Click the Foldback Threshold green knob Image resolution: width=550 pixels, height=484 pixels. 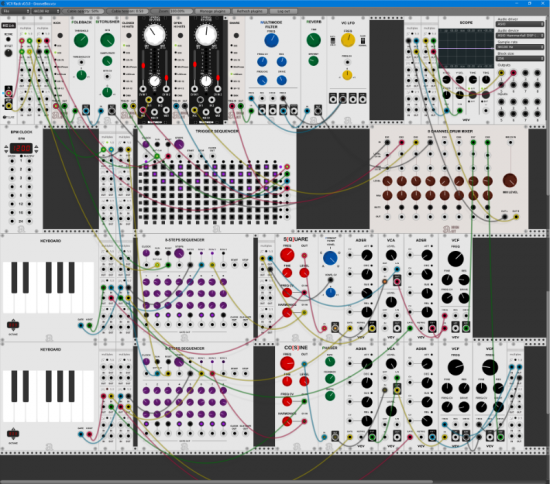[x=81, y=40]
